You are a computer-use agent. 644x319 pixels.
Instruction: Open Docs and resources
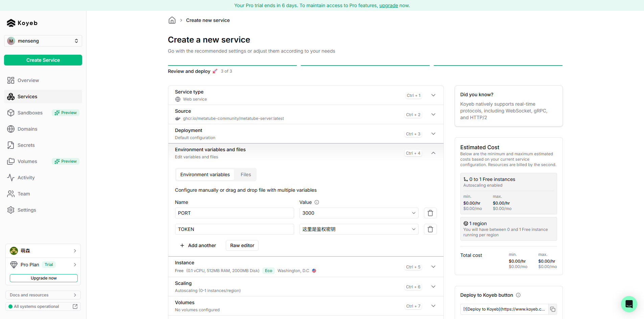click(43, 295)
